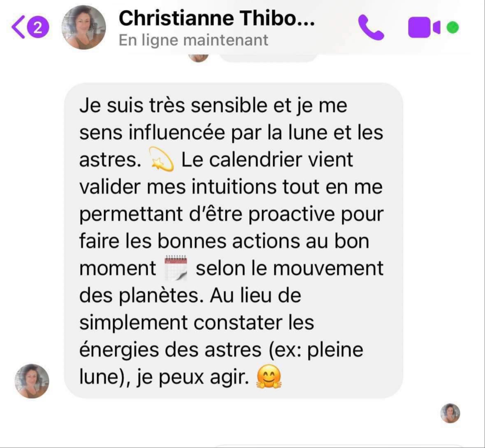Go back using the purple chevron arrow
Viewport: 485px width, 448px height.
(x=18, y=27)
